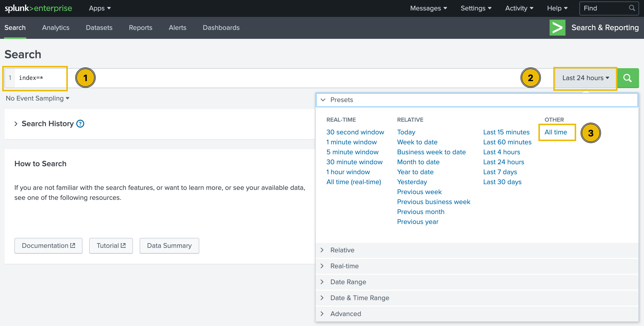Image resolution: width=644 pixels, height=326 pixels.
Task: Switch to the Dashboards tab
Action: coord(221,28)
